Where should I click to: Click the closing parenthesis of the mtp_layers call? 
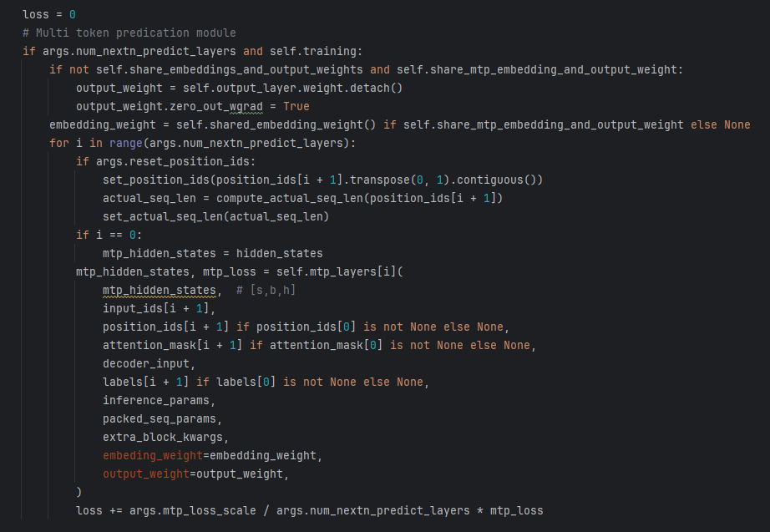(79, 492)
